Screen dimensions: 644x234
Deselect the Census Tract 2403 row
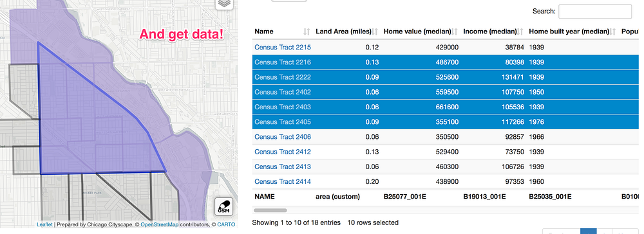coord(446,107)
